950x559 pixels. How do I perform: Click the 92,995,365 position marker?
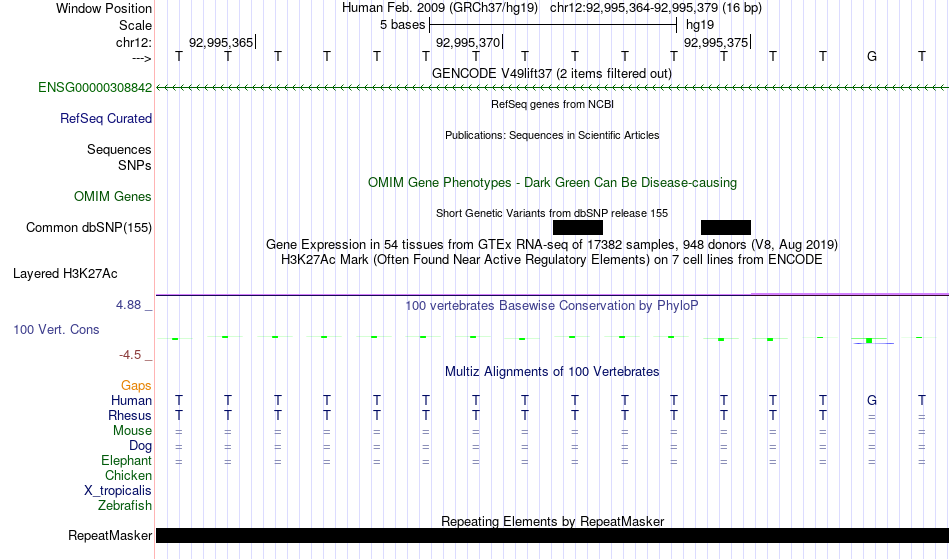click(222, 42)
